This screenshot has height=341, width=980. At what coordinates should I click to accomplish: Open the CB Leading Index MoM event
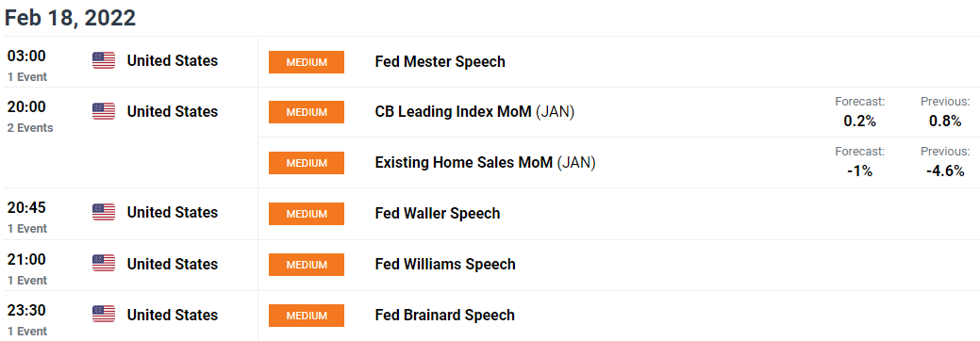(474, 112)
